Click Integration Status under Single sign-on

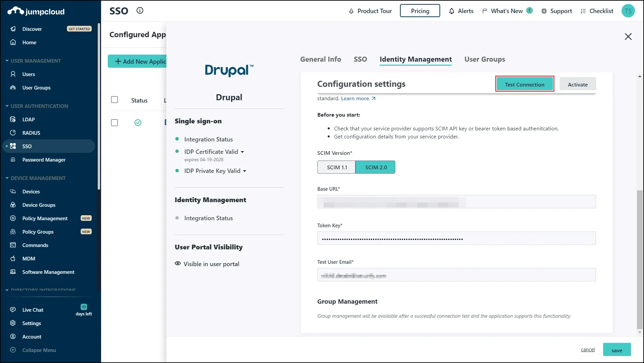tap(209, 139)
